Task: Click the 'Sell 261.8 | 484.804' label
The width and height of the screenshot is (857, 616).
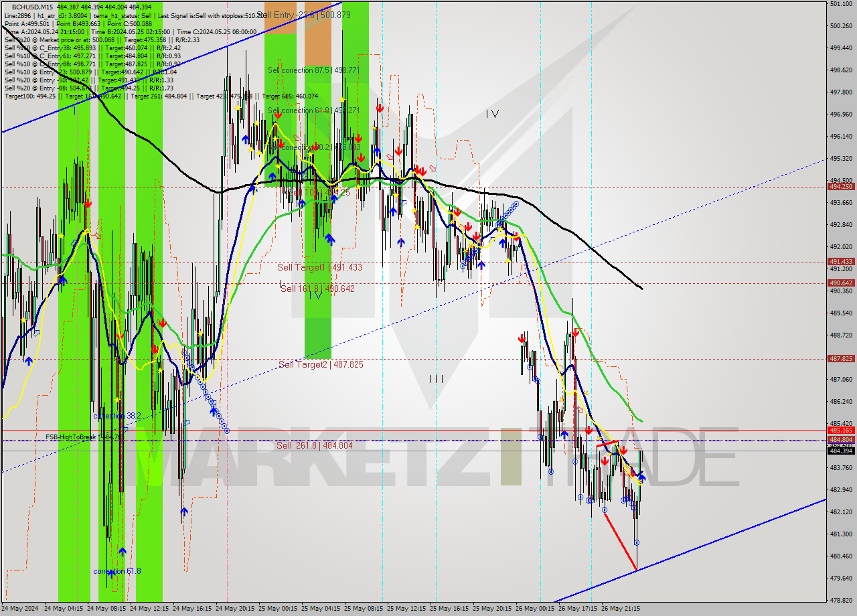Action: tap(315, 445)
